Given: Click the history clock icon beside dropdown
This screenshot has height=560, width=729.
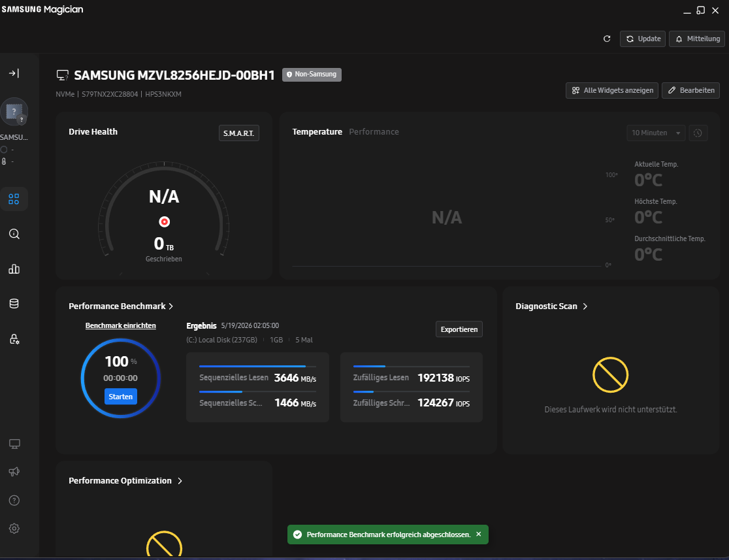Looking at the screenshot, I should [698, 133].
